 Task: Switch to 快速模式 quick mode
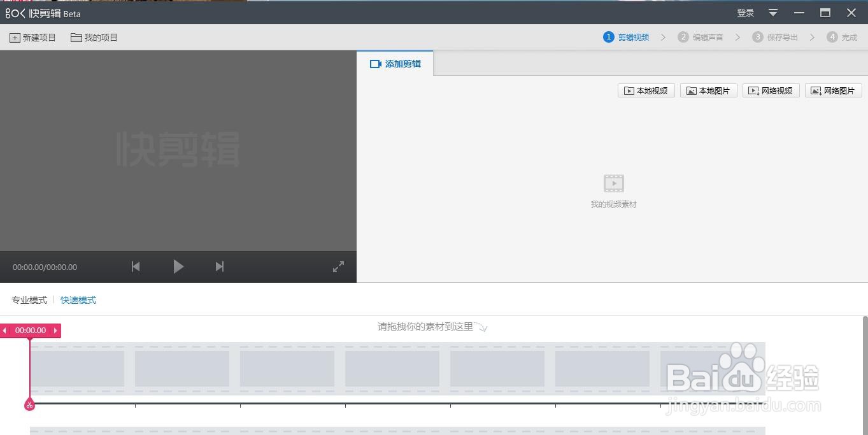point(78,300)
